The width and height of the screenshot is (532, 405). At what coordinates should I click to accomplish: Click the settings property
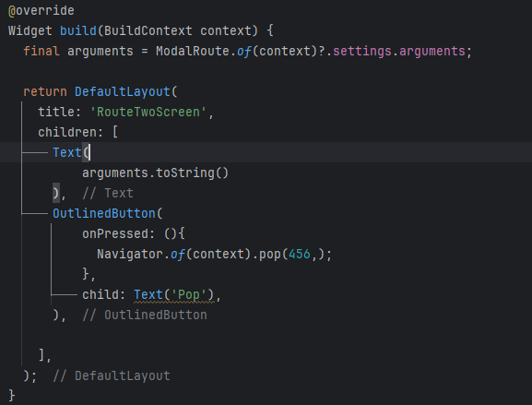[362, 52]
